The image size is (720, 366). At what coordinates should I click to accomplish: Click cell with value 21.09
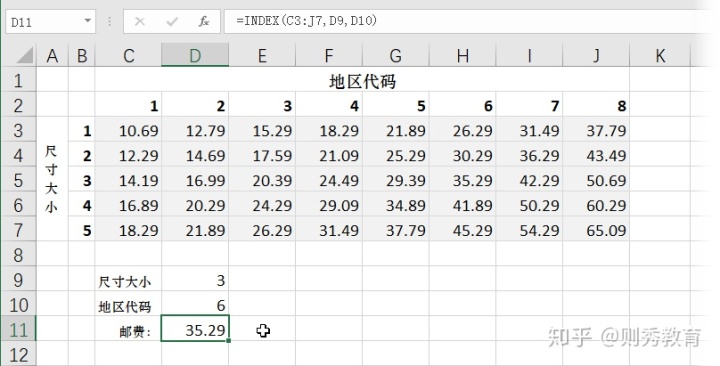click(x=329, y=155)
